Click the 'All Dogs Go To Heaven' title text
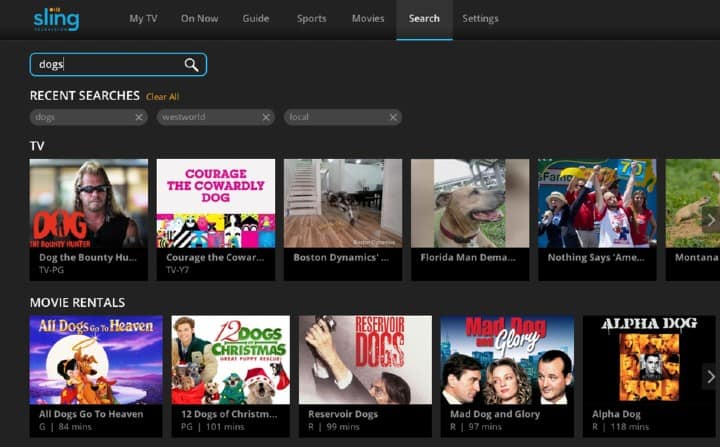This screenshot has width=720, height=447. pyautogui.click(x=91, y=414)
